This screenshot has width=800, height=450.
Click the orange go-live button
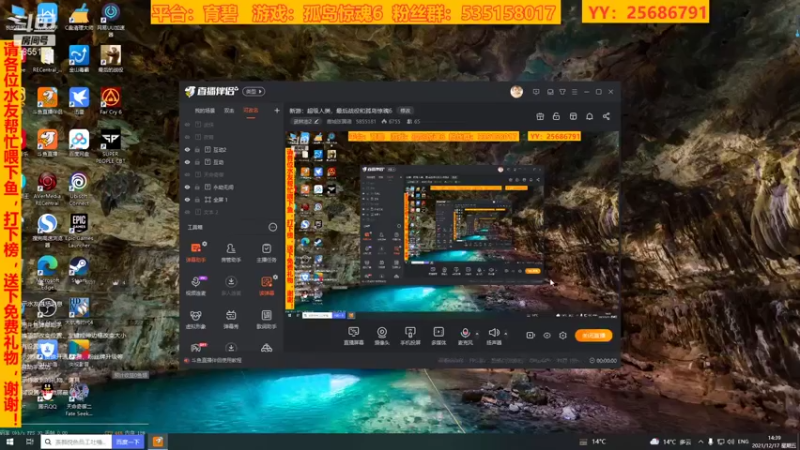click(x=593, y=335)
